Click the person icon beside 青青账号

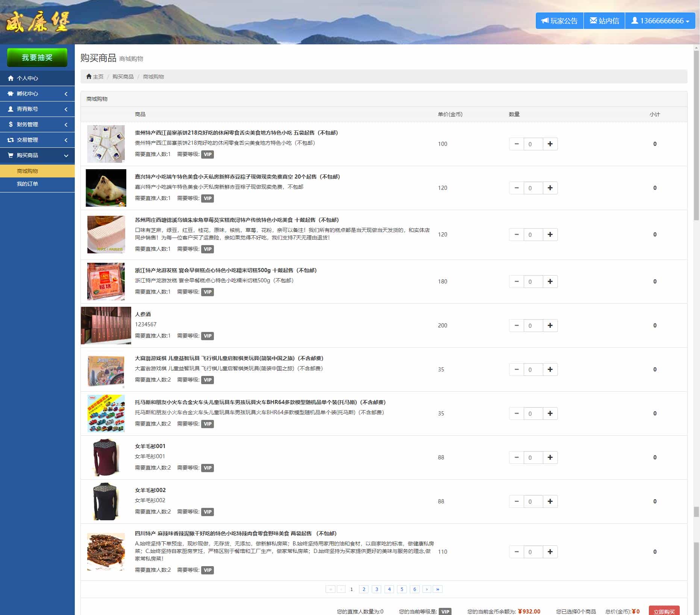11,109
